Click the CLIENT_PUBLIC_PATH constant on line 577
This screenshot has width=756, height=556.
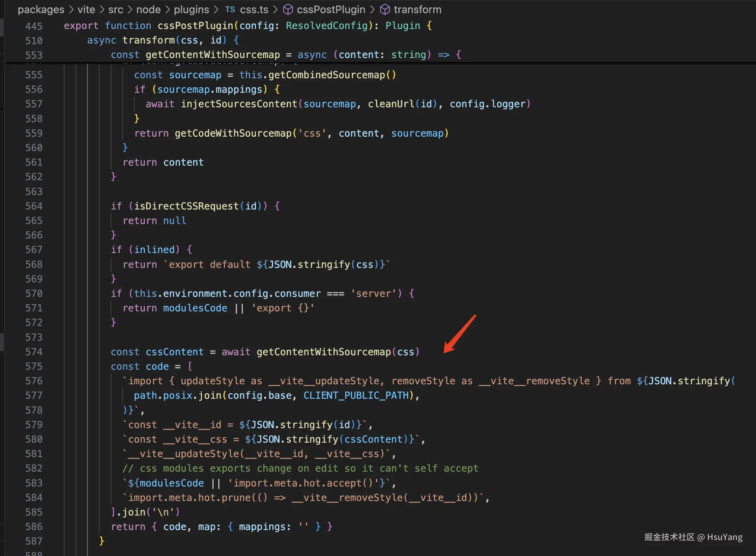click(x=356, y=395)
